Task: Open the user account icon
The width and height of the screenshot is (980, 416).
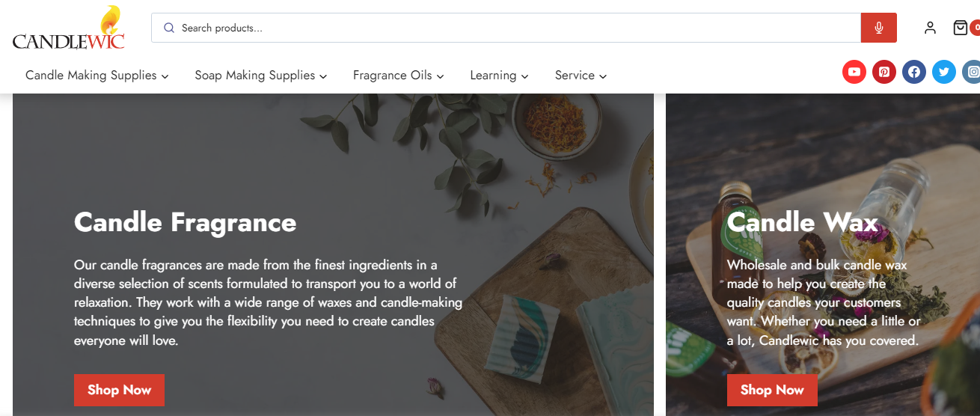Action: [x=930, y=28]
